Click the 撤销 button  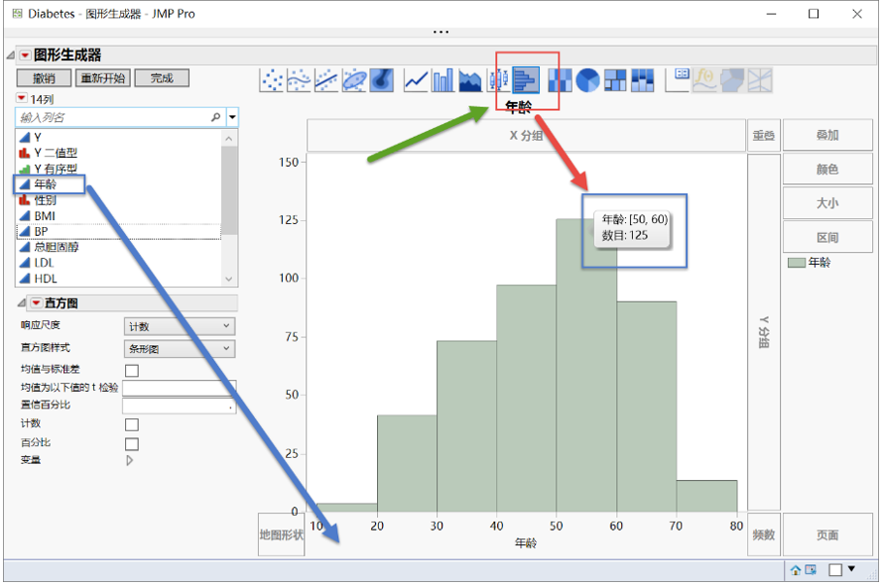tap(44, 78)
